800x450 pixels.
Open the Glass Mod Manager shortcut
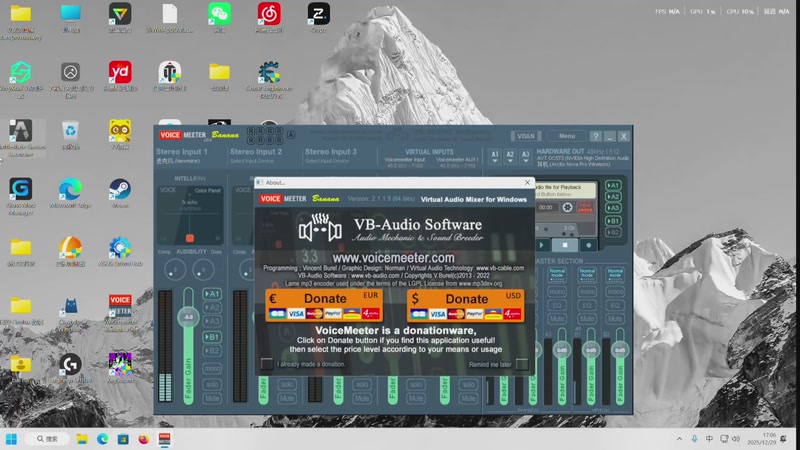[x=20, y=196]
